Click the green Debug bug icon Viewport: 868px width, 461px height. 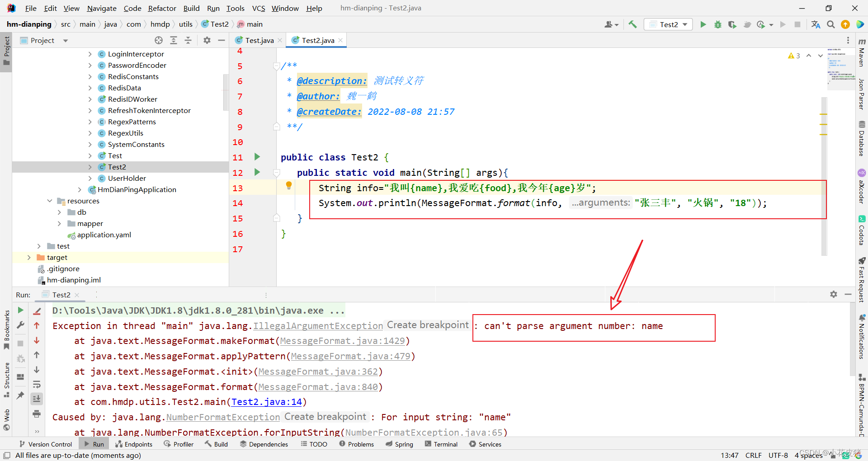717,24
